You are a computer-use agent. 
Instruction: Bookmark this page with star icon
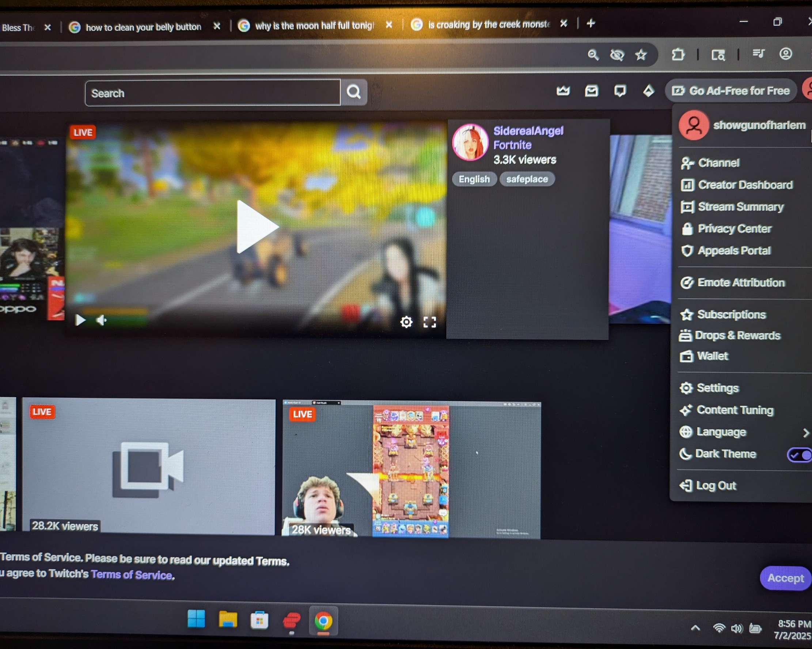pyautogui.click(x=641, y=55)
